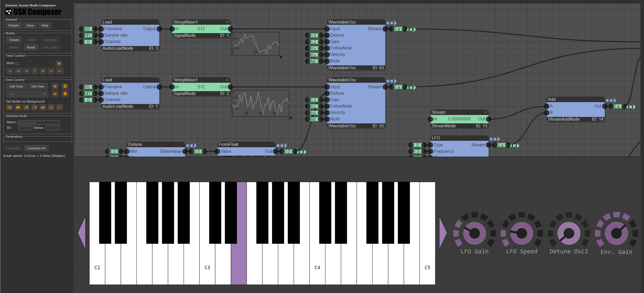Open the Project menu item

click(x=14, y=25)
